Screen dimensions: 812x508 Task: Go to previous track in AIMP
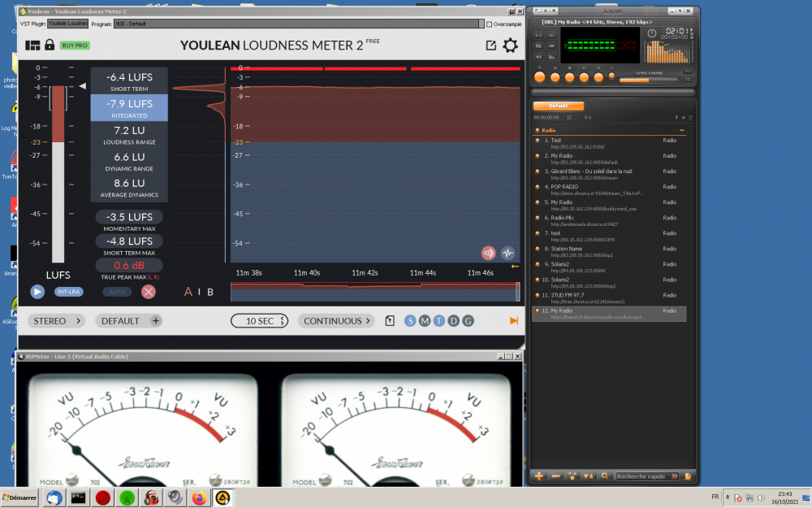pos(584,77)
